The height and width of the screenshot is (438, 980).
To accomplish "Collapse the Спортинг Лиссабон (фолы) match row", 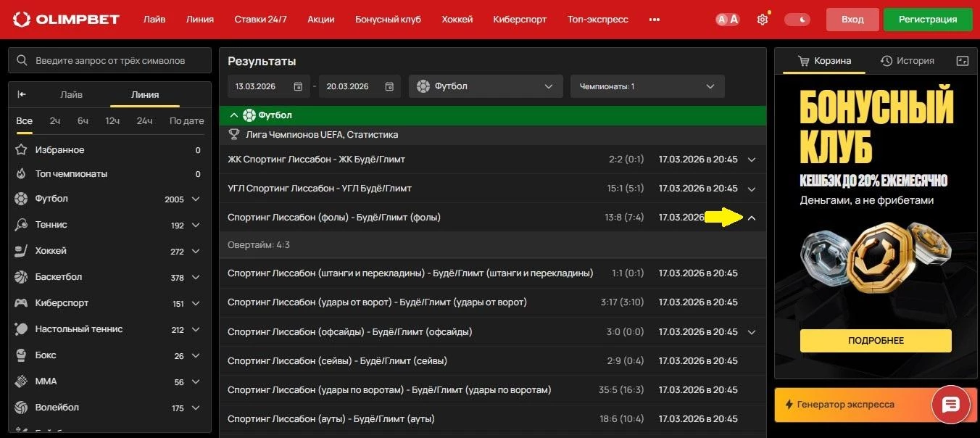I will (x=752, y=217).
